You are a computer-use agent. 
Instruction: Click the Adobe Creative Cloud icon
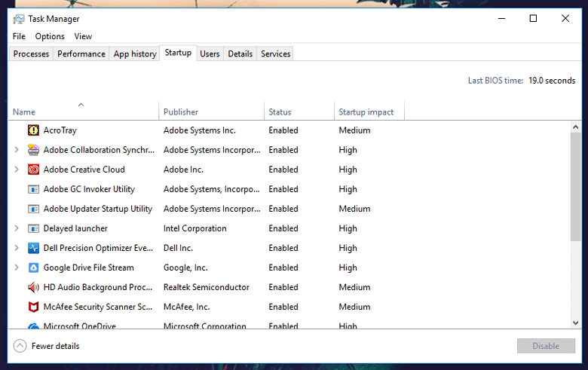(x=33, y=170)
